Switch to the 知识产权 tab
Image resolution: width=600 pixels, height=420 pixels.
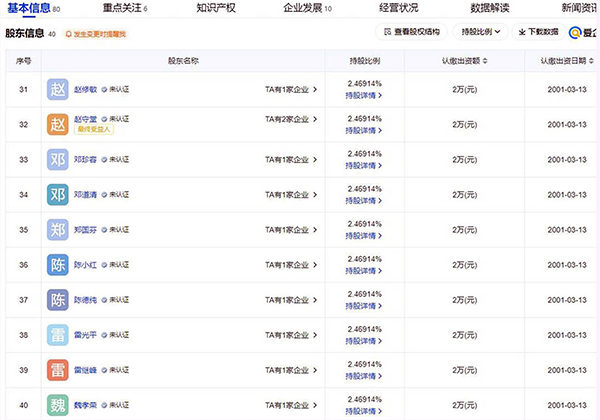(216, 8)
